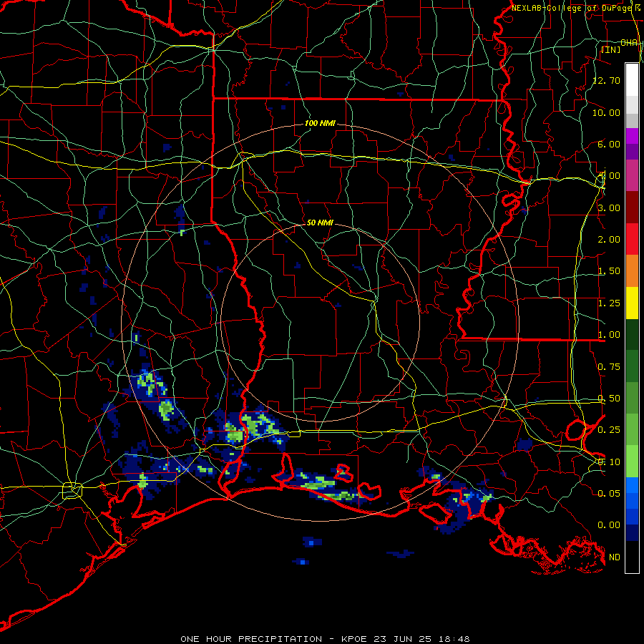644x644 pixels.
Task: Click the 1.00 legend value
Action: click(x=609, y=335)
